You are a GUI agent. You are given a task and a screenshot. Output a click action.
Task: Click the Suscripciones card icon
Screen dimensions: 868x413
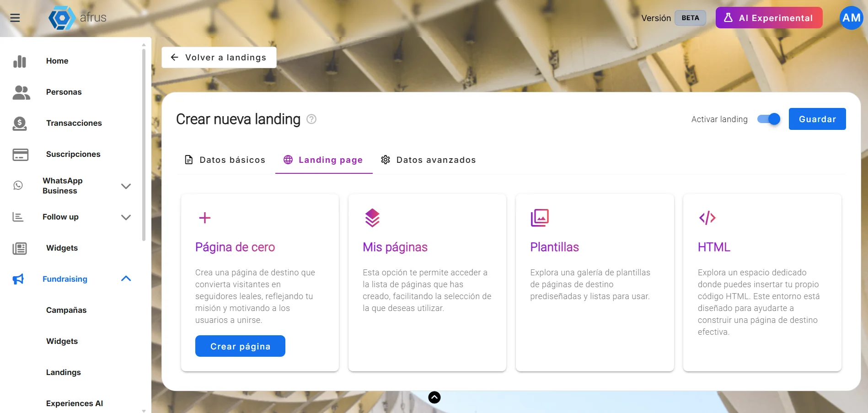[20, 155]
